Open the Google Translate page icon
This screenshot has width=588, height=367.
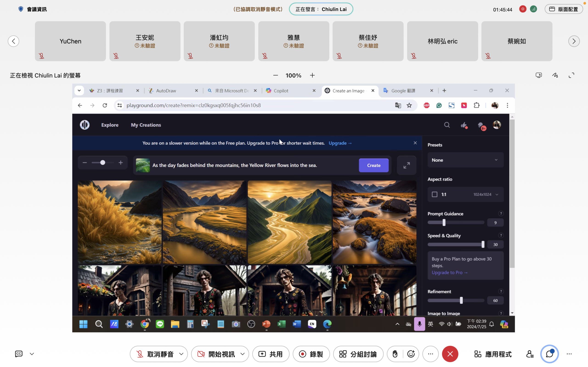[398, 105]
